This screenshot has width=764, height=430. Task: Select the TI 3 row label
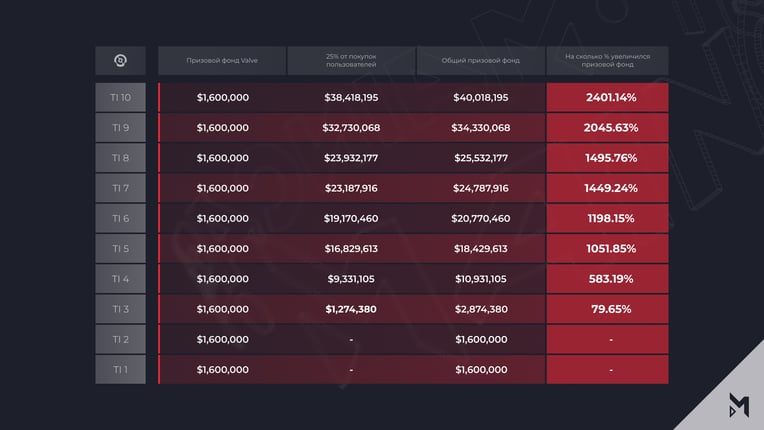click(120, 309)
